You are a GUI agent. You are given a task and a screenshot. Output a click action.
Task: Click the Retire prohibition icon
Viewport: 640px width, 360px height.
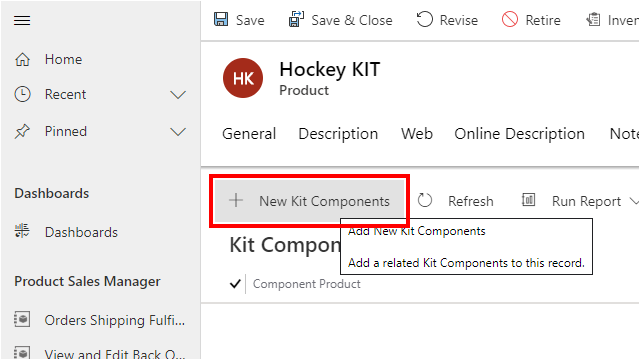pyautogui.click(x=510, y=19)
